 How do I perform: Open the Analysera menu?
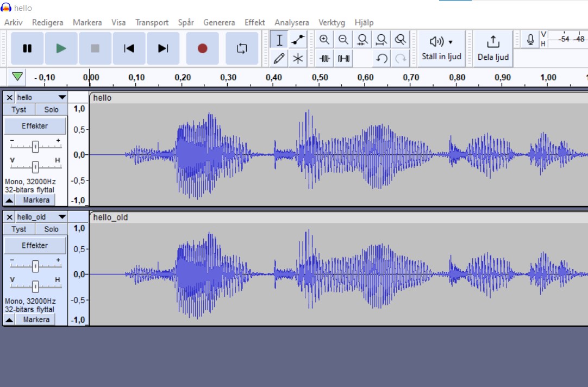(x=291, y=22)
